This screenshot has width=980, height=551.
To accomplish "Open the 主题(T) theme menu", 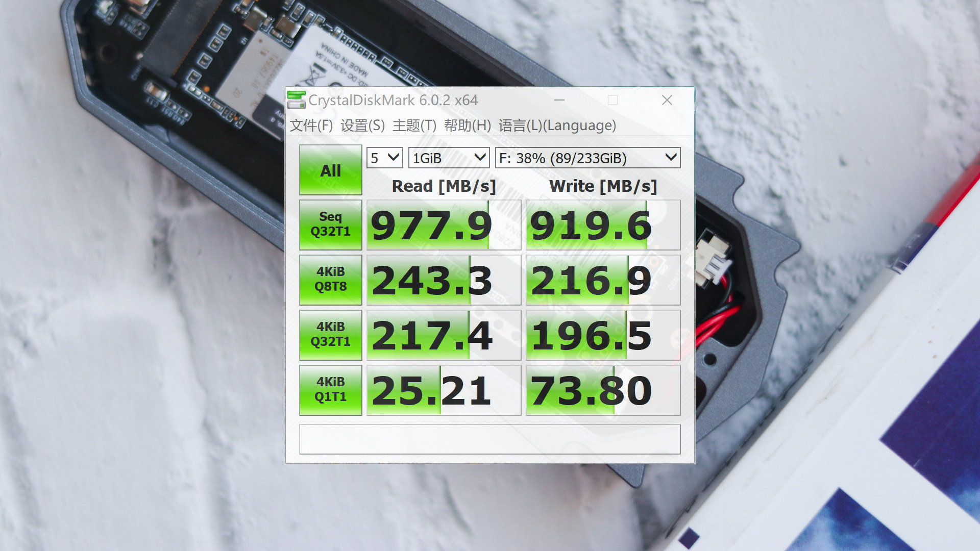I will tap(414, 126).
